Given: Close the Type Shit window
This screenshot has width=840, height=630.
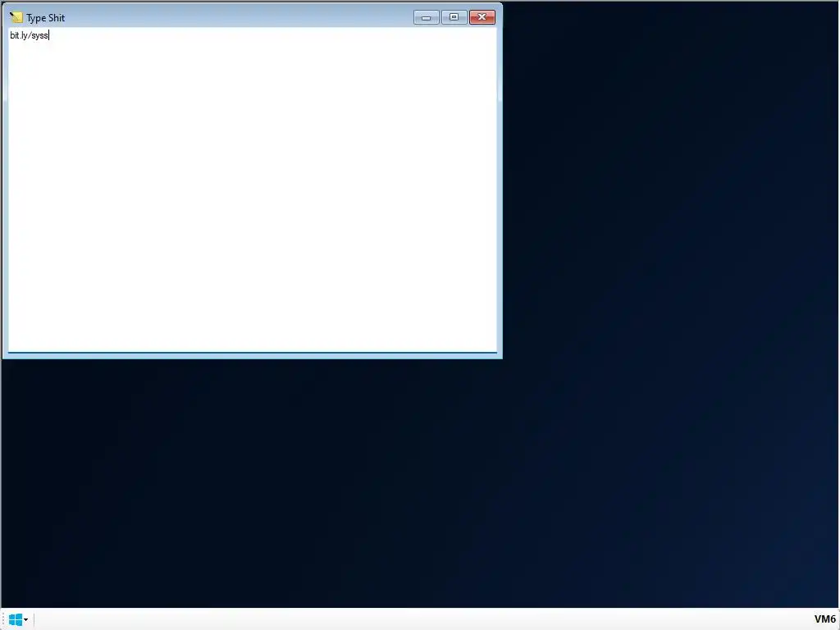Looking at the screenshot, I should (482, 17).
